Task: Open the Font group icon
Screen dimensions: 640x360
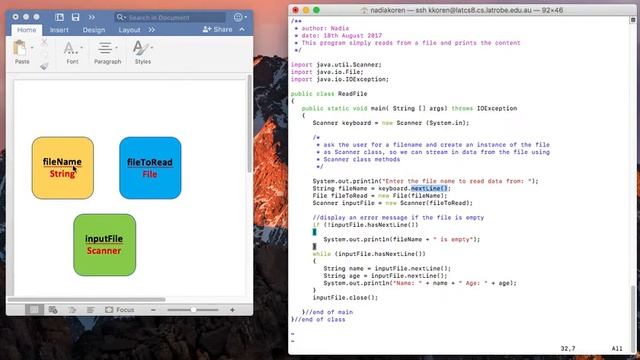Action: point(71,48)
